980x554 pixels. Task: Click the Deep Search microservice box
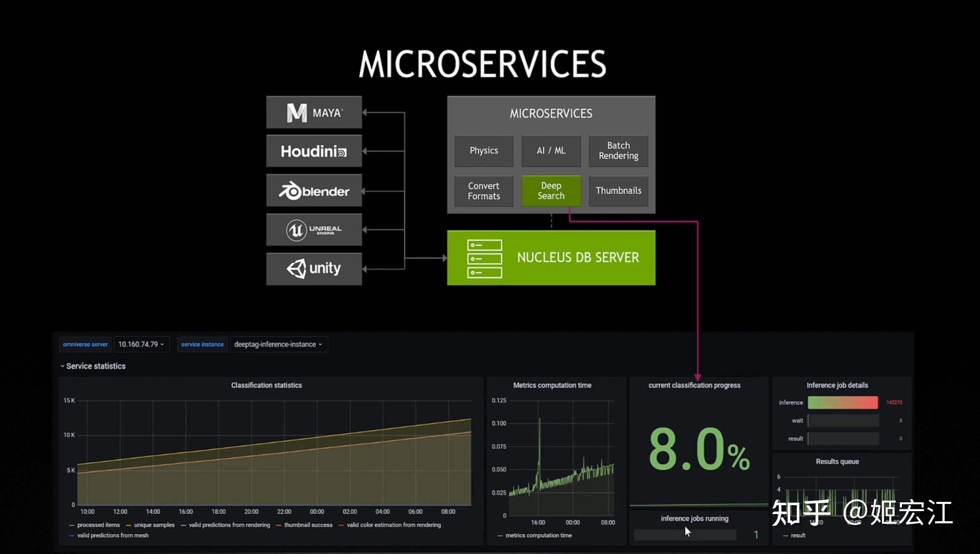[551, 191]
